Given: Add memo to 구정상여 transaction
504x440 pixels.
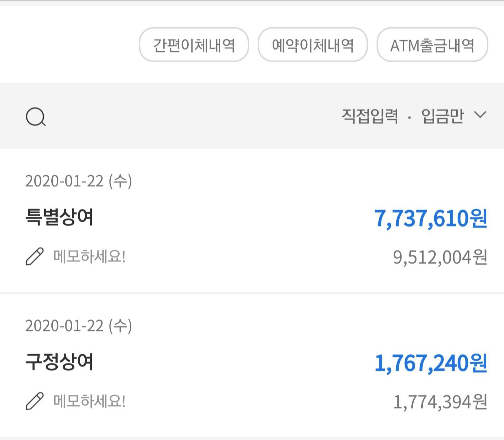Looking at the screenshot, I should (89, 401).
